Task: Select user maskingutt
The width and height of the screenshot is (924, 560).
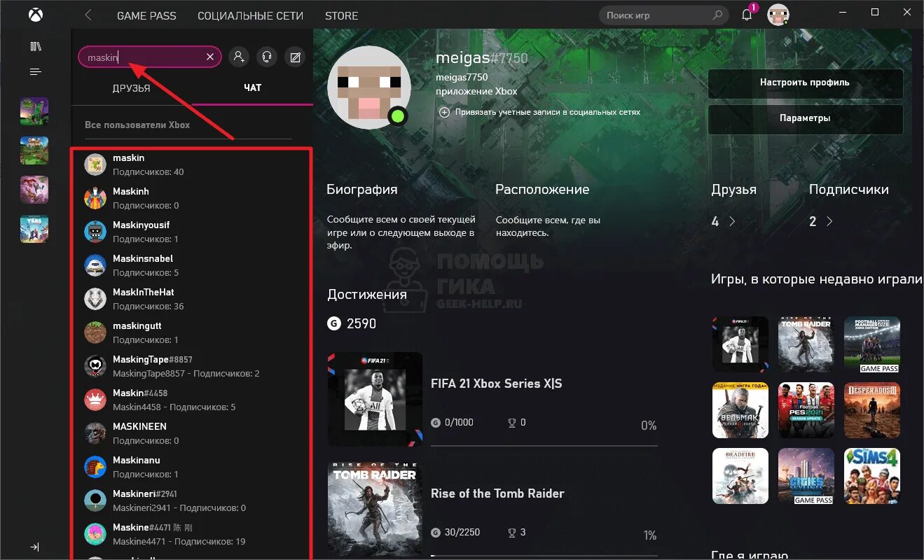Action: click(x=192, y=332)
